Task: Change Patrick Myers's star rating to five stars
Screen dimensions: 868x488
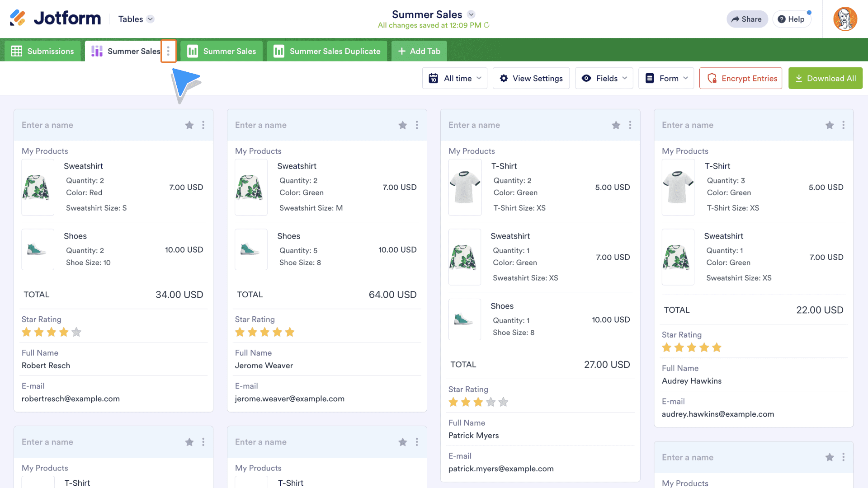Action: [504, 402]
